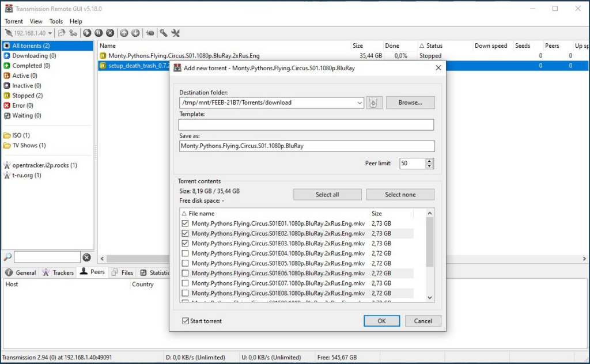Open the Tools menu
The image size is (590, 364).
[x=56, y=21]
